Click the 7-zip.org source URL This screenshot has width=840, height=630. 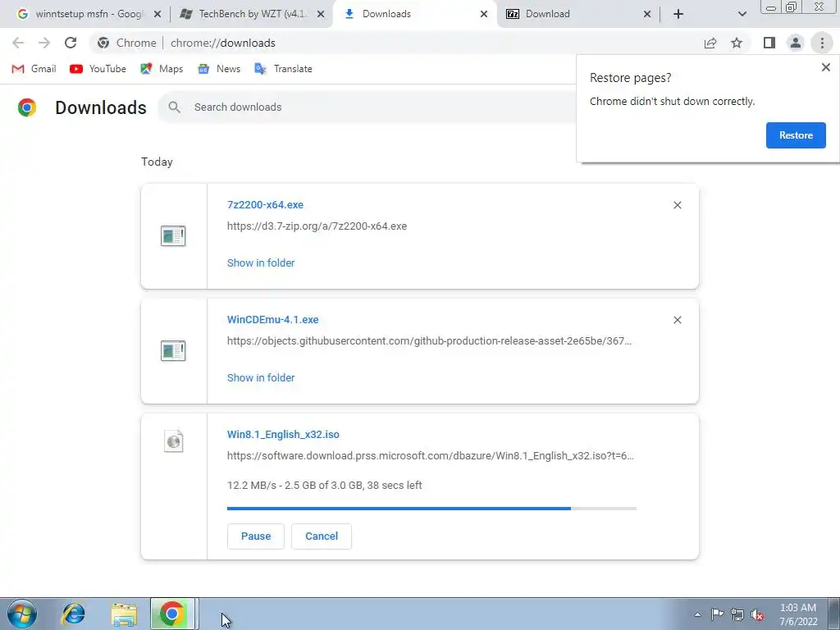point(317,226)
